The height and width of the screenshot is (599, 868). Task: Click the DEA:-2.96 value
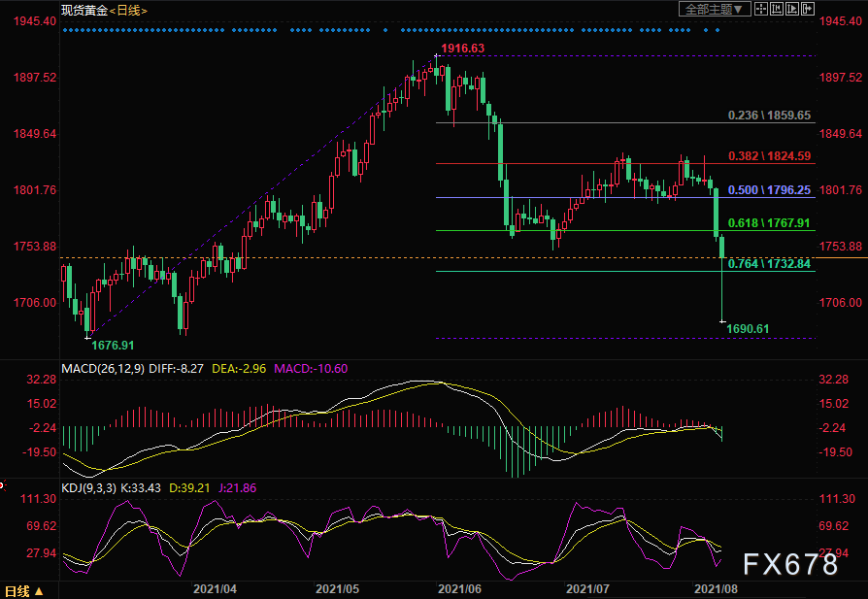[239, 369]
